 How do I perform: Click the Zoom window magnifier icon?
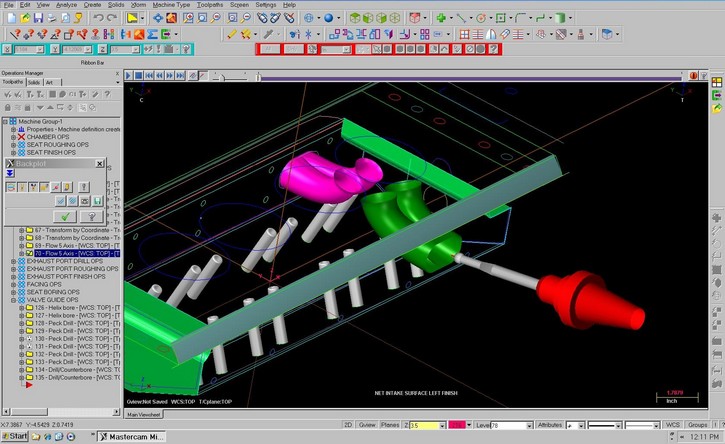click(188, 18)
